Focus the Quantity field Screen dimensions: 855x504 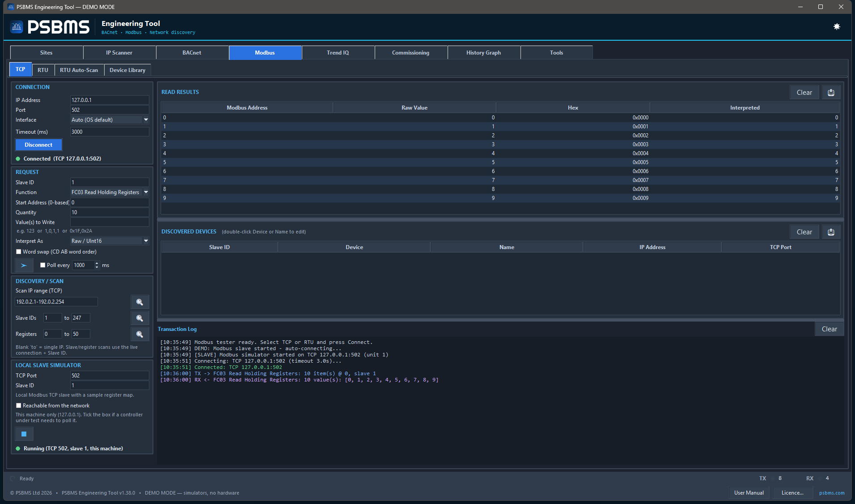pyautogui.click(x=110, y=212)
